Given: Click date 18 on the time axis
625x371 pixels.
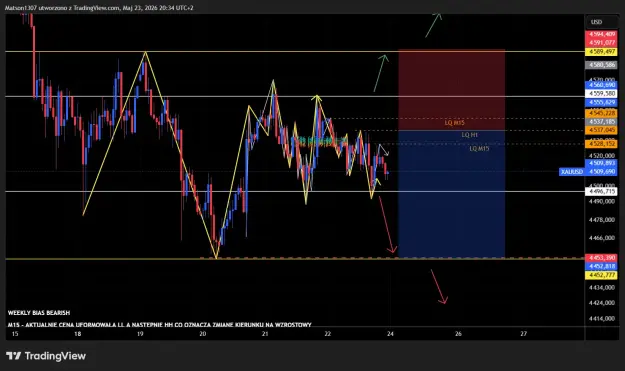Looking at the screenshot, I should pyautogui.click(x=77, y=334).
